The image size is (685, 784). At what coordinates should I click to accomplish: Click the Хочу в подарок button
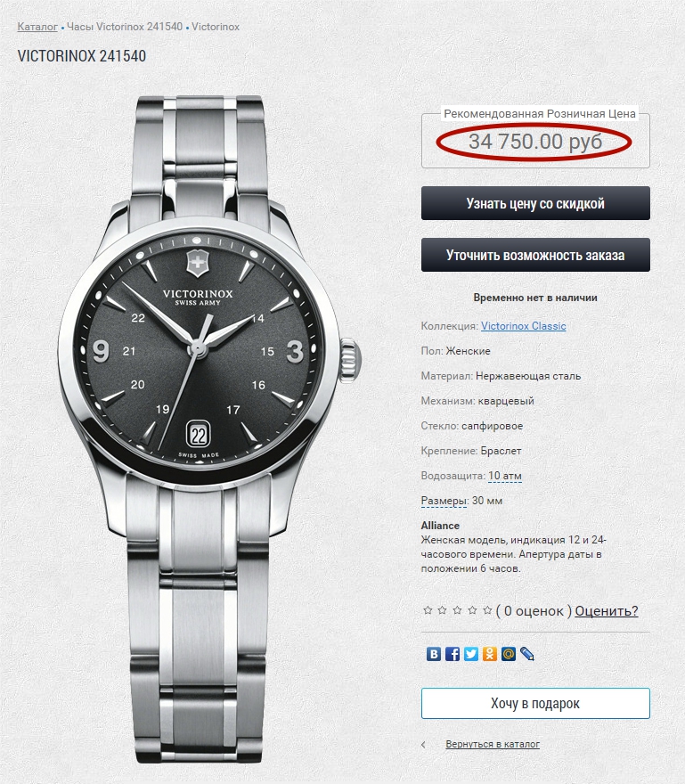click(535, 704)
